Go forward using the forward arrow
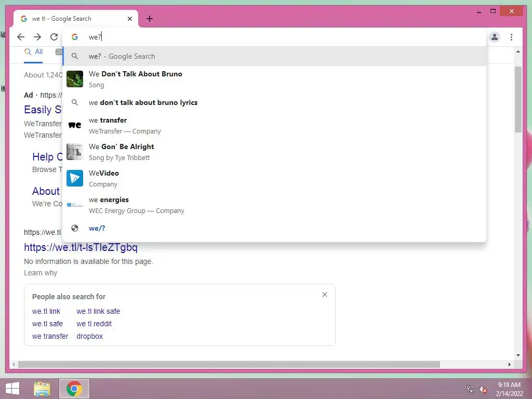The image size is (532, 399). click(37, 37)
